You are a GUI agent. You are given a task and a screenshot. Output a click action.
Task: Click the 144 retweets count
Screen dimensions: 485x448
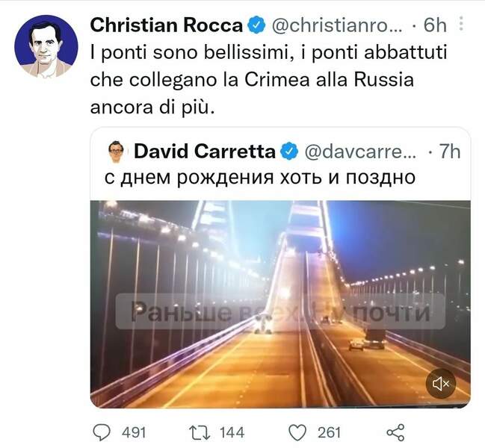click(x=231, y=432)
